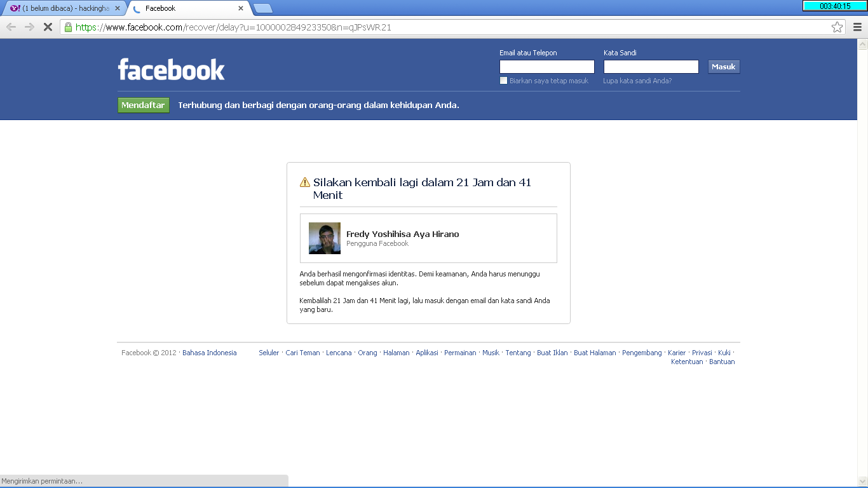Click the yellow warning triangle icon
The image size is (868, 488).
[305, 182]
